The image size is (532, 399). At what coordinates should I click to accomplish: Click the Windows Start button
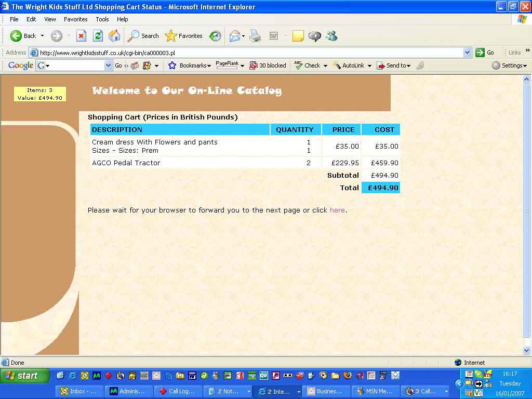[24, 376]
